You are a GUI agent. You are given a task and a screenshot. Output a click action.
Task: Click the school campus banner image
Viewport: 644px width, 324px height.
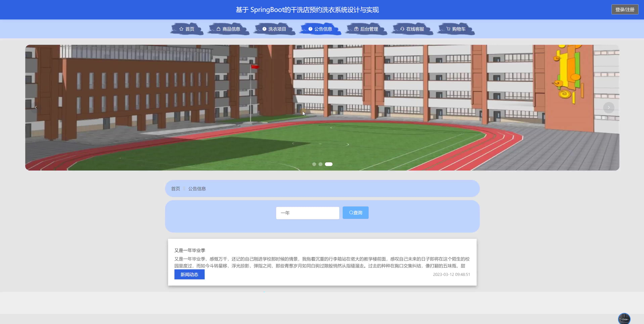322,107
